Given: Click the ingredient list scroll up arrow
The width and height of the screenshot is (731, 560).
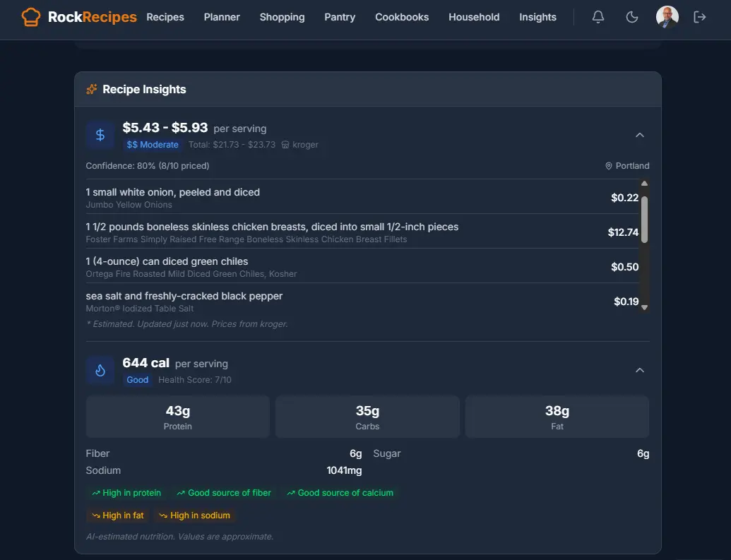Looking at the screenshot, I should pos(644,184).
